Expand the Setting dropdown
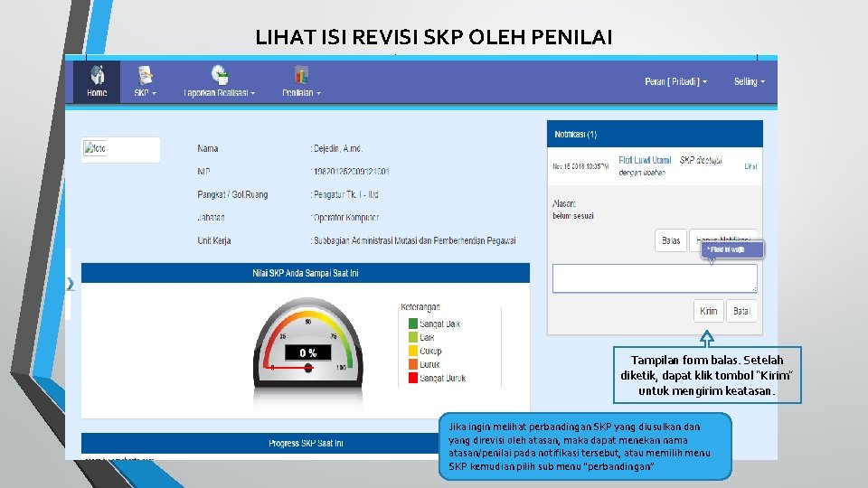This screenshot has height=488, width=868. 750,81
